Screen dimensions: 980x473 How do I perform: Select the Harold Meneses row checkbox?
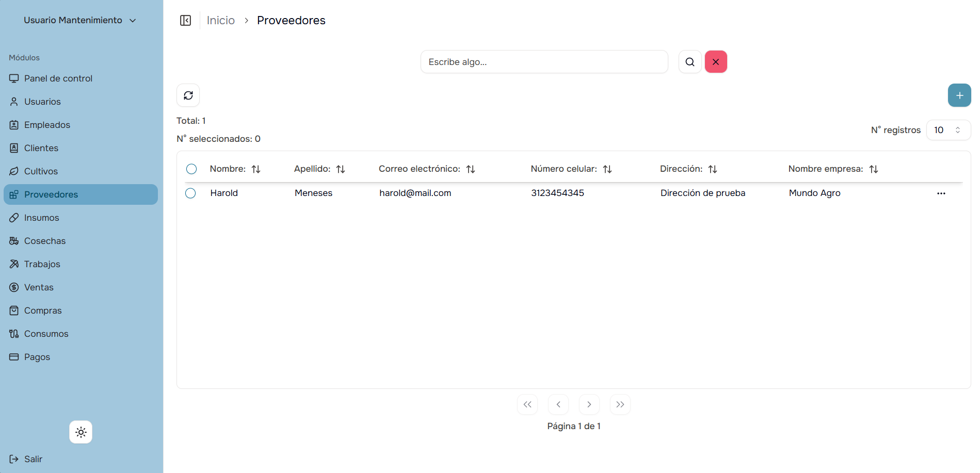click(190, 193)
